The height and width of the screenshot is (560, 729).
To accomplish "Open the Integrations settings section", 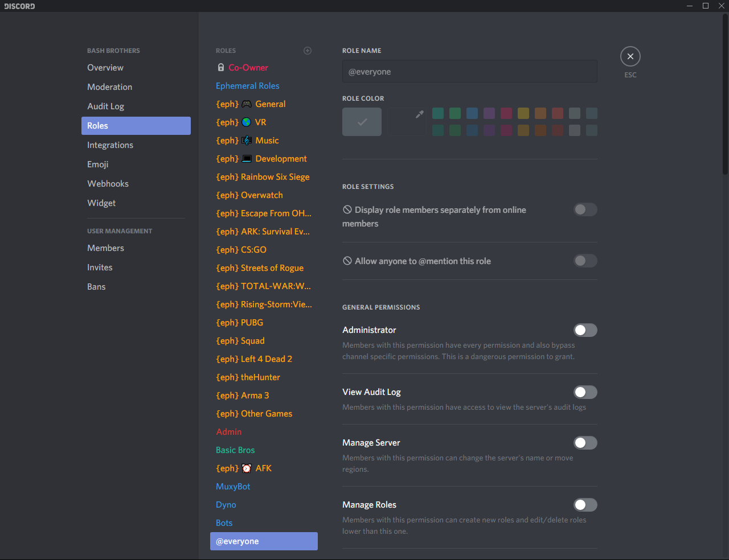I will point(110,145).
